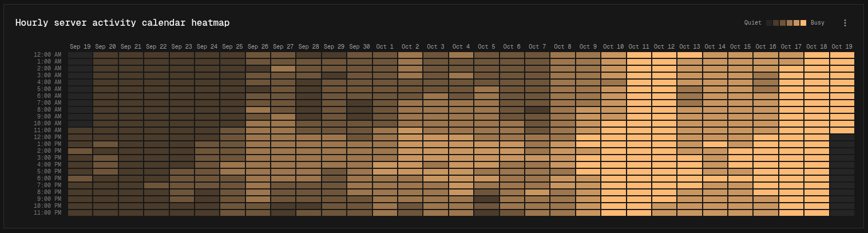The image size is (868, 233).
Task: Click the '9:00 AM' row label
Action: [x=49, y=117]
